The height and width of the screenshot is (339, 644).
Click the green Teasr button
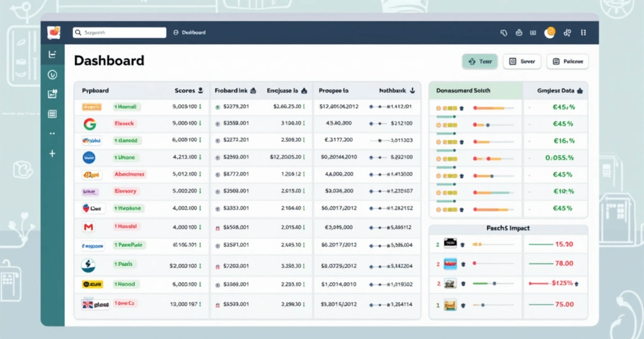pos(480,61)
